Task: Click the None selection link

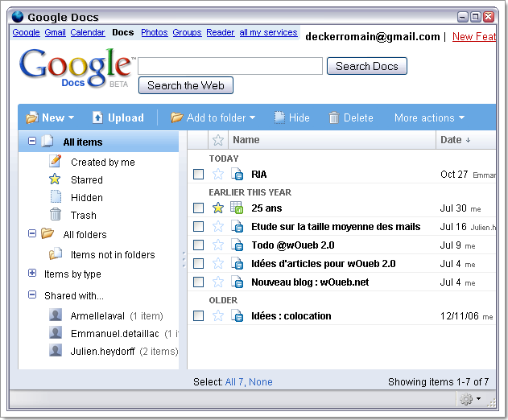Action: click(261, 382)
